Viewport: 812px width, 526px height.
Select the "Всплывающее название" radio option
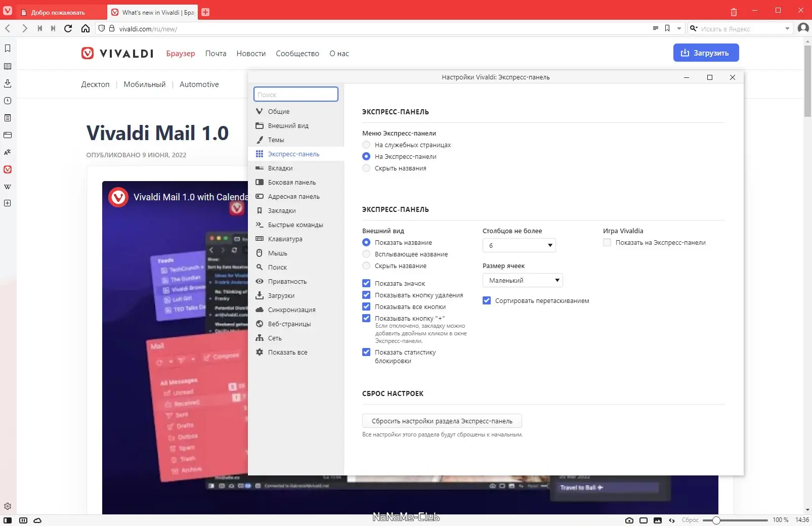click(366, 254)
